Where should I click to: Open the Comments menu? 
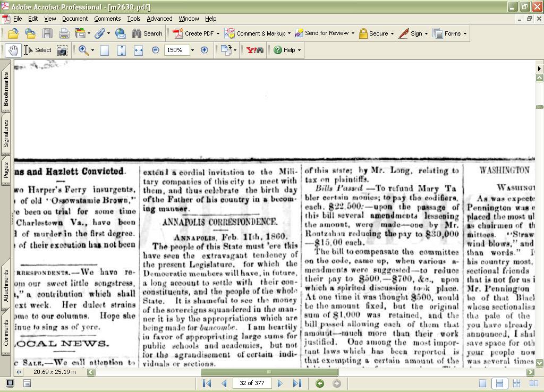tap(107, 19)
